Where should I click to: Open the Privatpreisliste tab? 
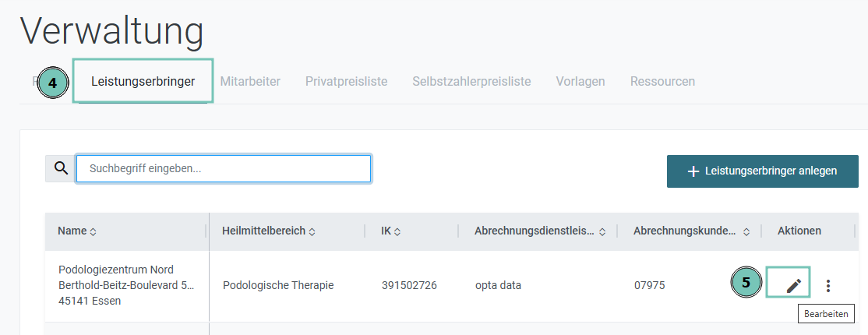click(347, 81)
